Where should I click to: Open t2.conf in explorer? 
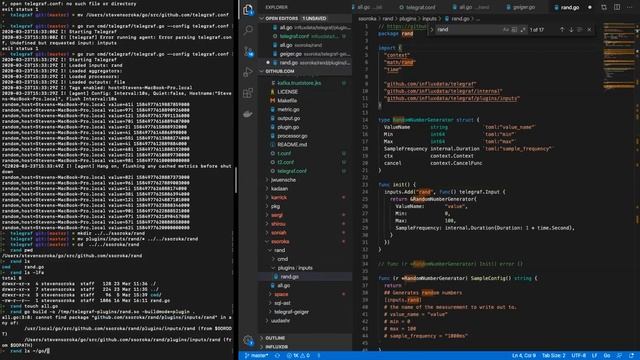pyautogui.click(x=285, y=162)
